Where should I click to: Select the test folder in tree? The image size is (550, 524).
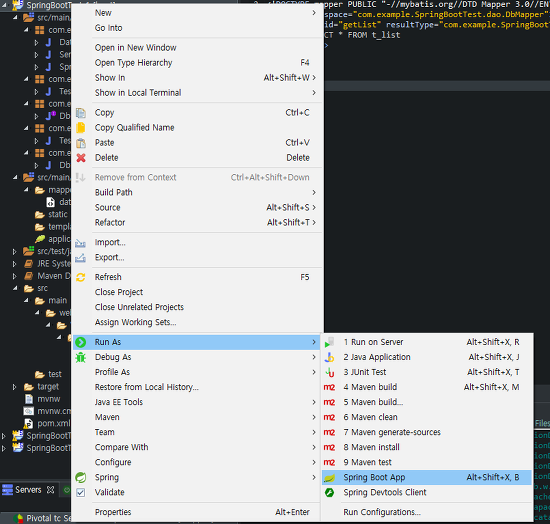pos(55,375)
